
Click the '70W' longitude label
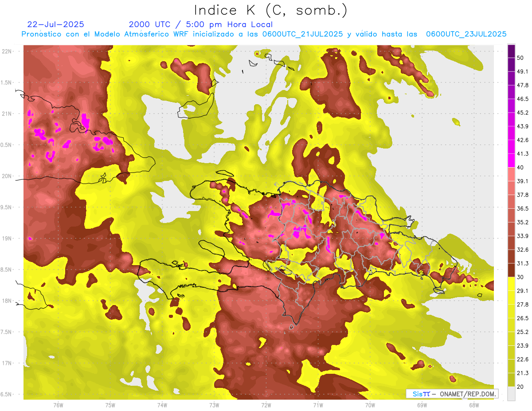(370, 405)
